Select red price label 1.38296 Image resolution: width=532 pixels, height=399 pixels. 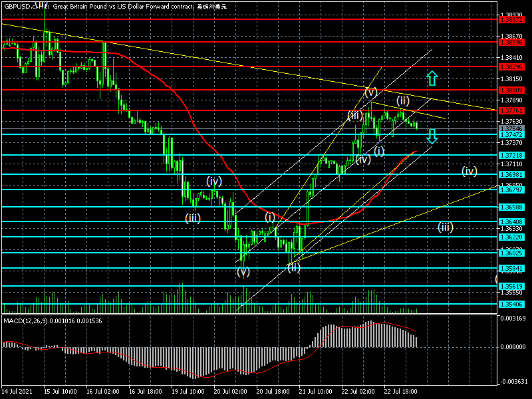pos(511,67)
